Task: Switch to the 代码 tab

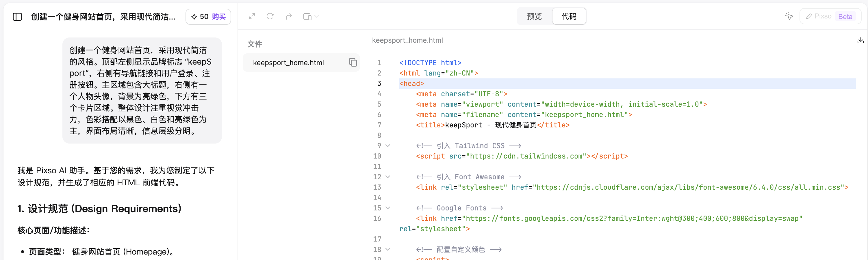Action: point(569,16)
